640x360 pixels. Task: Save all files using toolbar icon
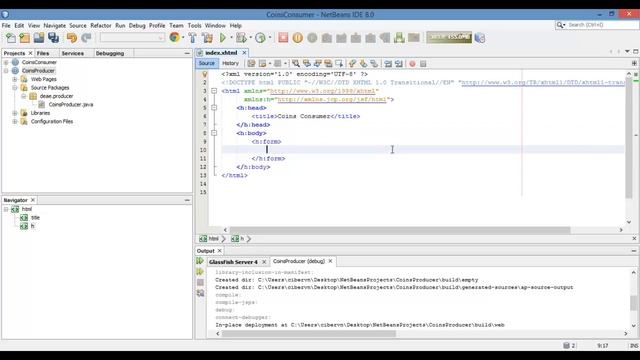(53, 38)
